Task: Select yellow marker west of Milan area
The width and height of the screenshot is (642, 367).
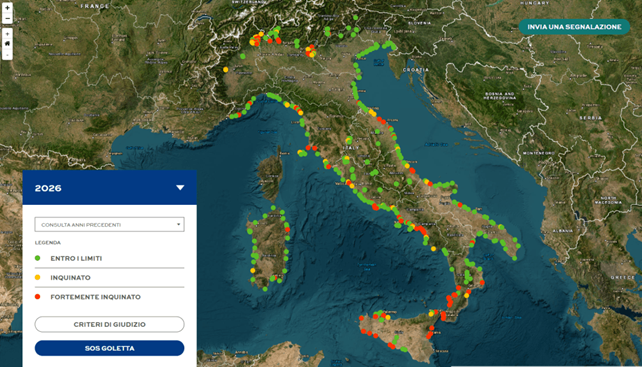Action: coord(226,70)
